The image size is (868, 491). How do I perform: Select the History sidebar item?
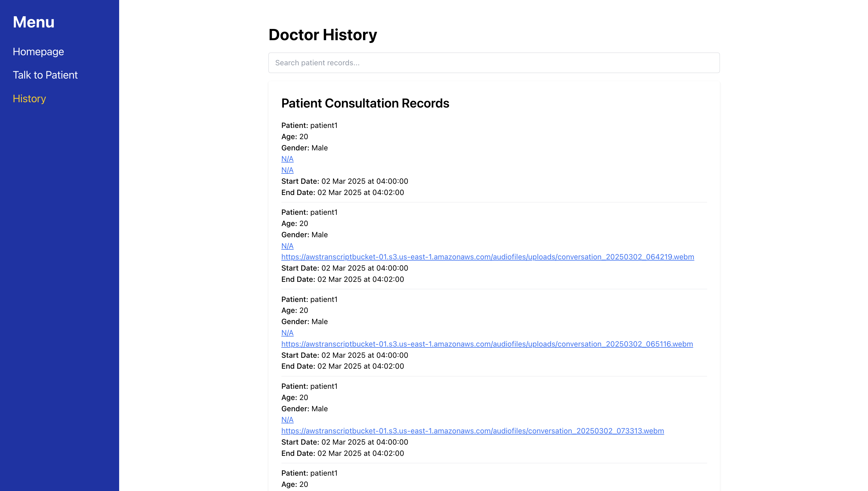(x=29, y=98)
